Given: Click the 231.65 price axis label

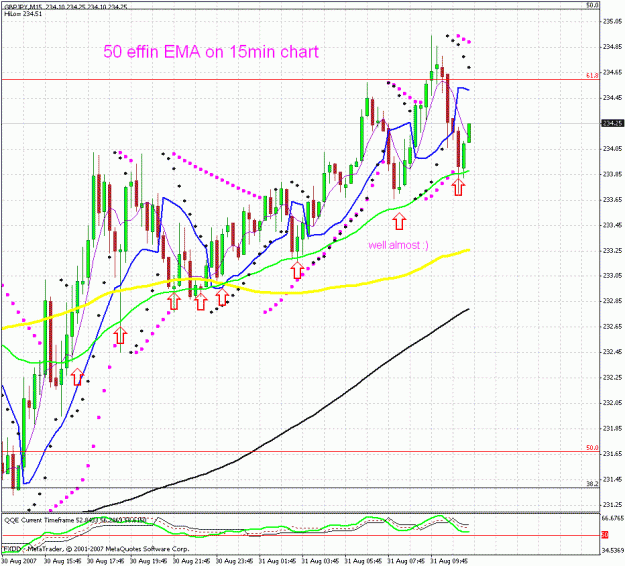Looking at the screenshot, I should point(613,454).
